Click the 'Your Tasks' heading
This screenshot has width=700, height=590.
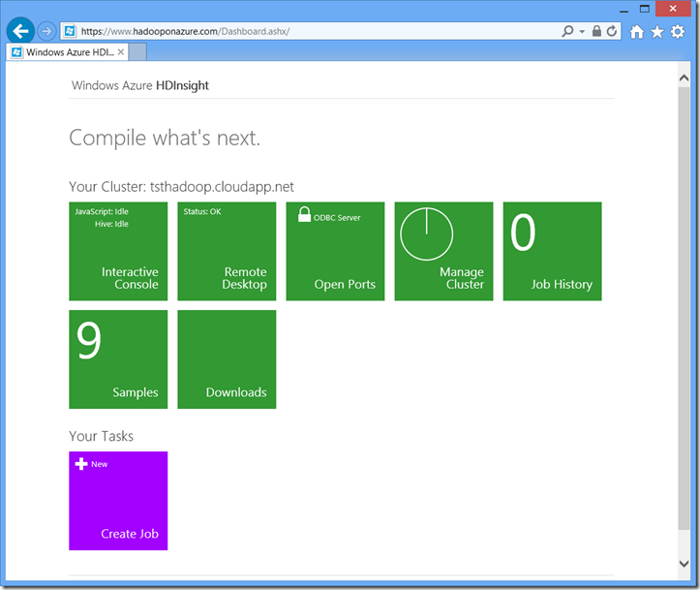coord(101,436)
